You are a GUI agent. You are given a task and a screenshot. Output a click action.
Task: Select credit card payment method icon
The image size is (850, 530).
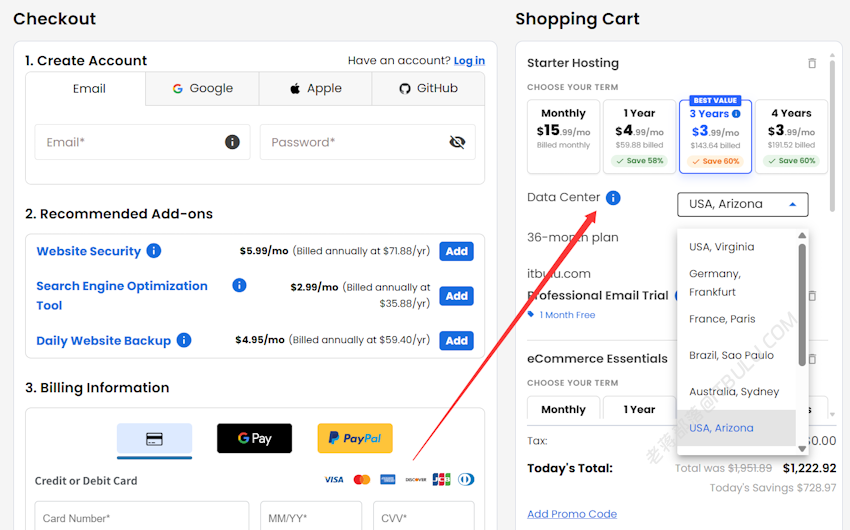pos(154,438)
